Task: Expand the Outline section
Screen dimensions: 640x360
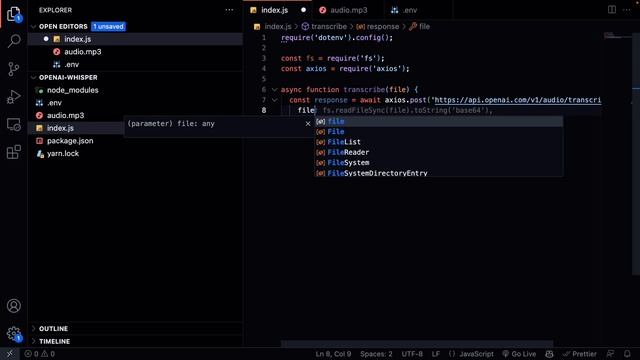Action: click(33, 329)
